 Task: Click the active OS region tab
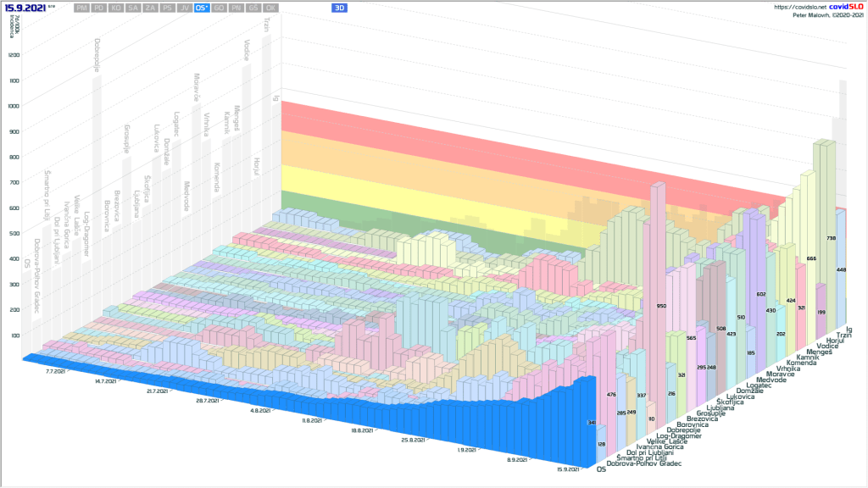pos(202,8)
